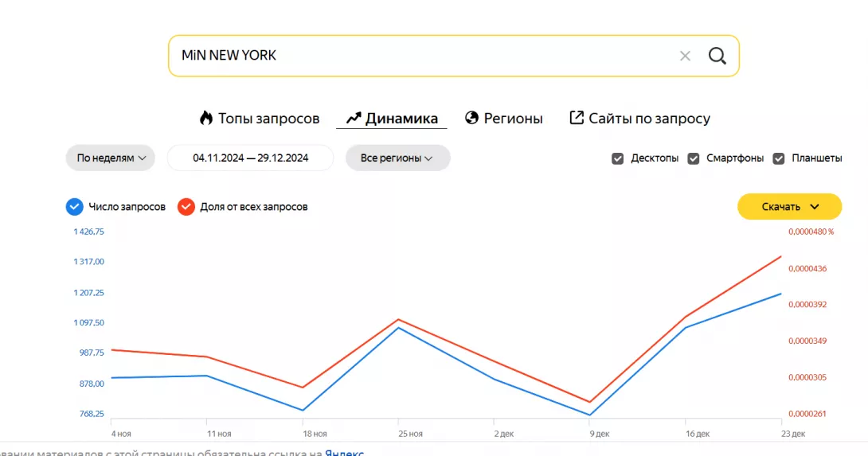
Task: Click the 18 ноя x-axis label
Action: point(315,434)
